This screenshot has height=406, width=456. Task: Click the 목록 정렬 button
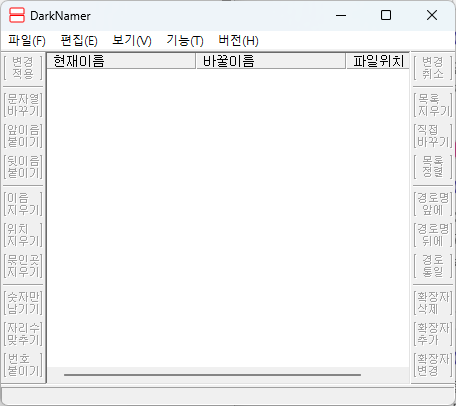tap(433, 167)
